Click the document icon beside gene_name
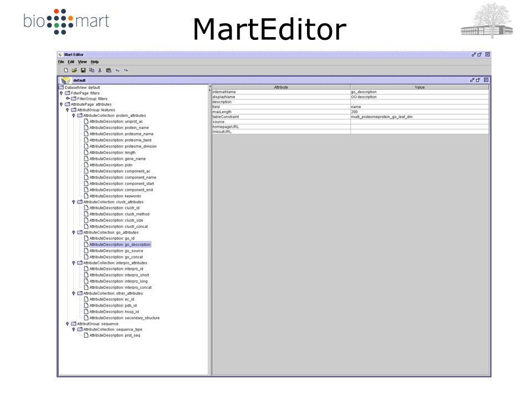The width and height of the screenshot is (532, 399). [x=86, y=158]
